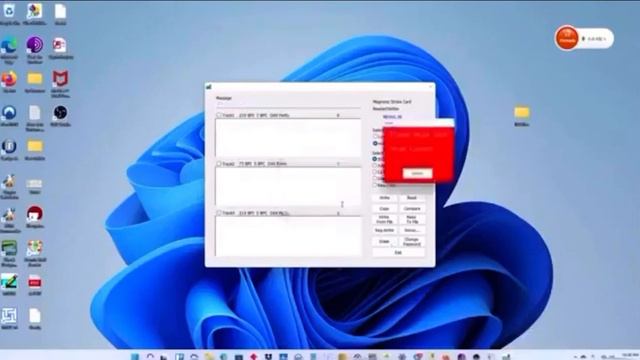640x360 pixels.
Task: Open the Firefox desktop shortcut
Action: click(x=9, y=79)
